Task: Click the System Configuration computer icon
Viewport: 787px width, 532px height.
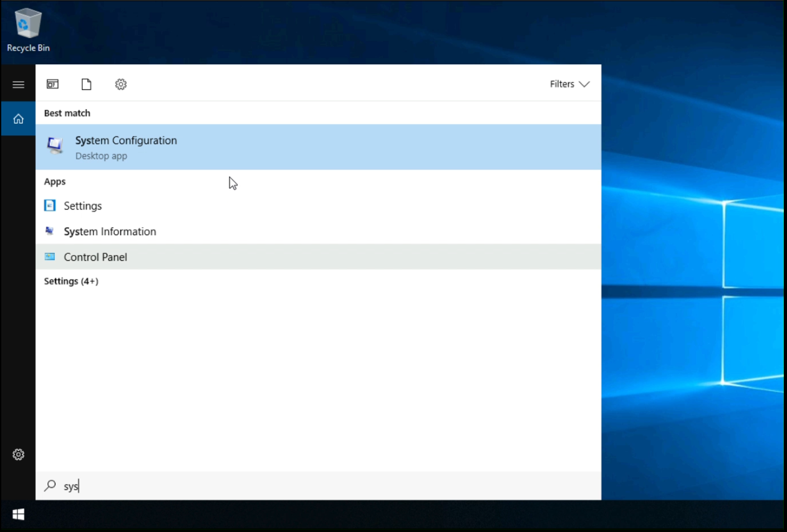Action: click(55, 147)
